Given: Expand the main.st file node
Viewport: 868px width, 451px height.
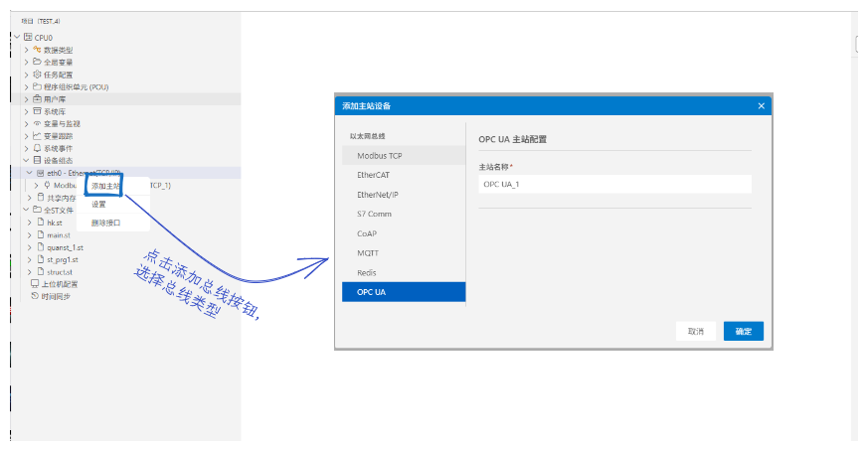Looking at the screenshot, I should [x=30, y=234].
